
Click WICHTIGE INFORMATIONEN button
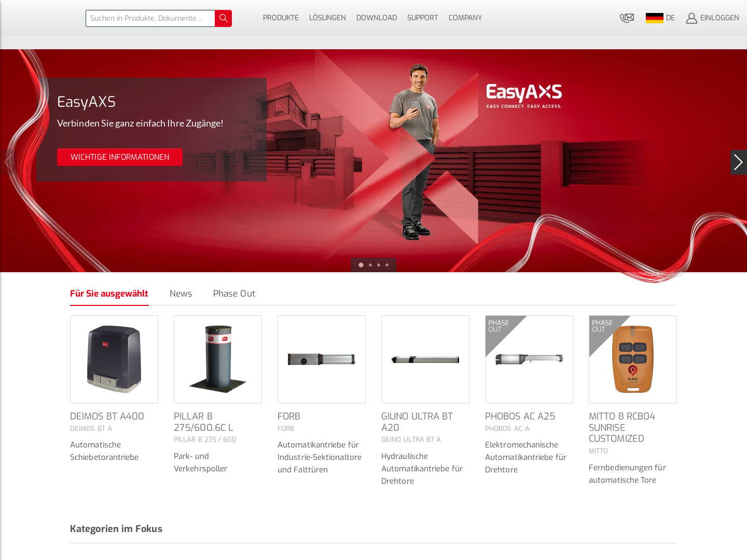coord(120,157)
